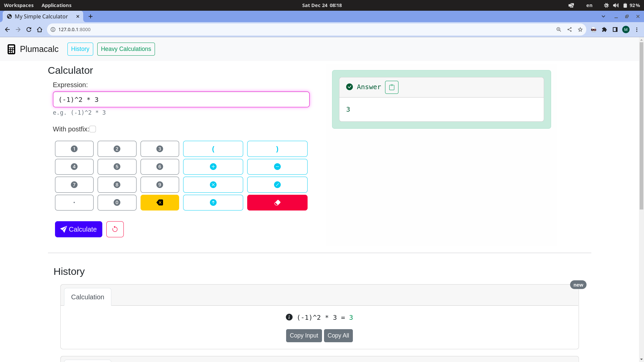Insert the power (up arrow) operator
This screenshot has width=644, height=362.
[213, 202]
